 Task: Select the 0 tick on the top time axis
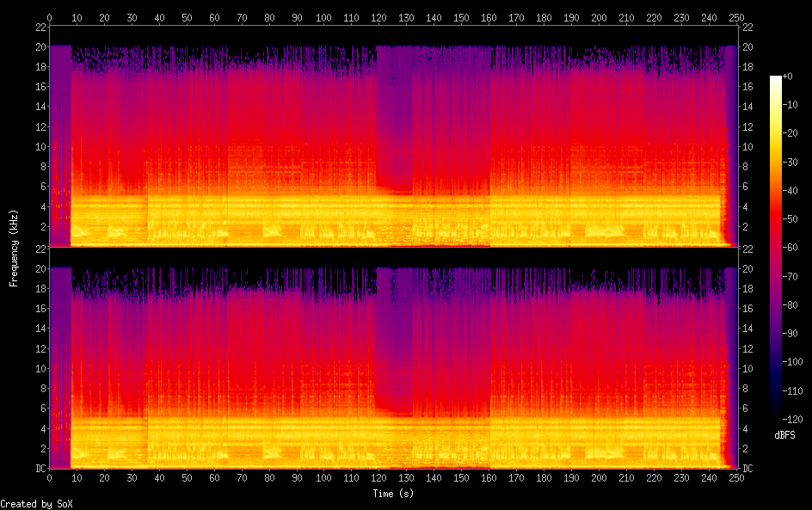tap(49, 16)
